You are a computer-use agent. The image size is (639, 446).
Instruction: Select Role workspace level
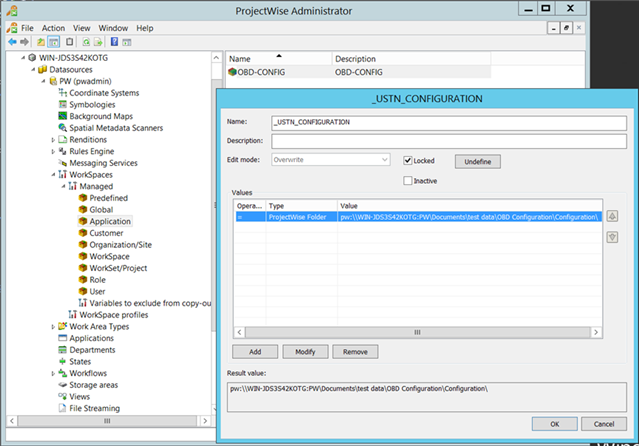pyautogui.click(x=97, y=280)
